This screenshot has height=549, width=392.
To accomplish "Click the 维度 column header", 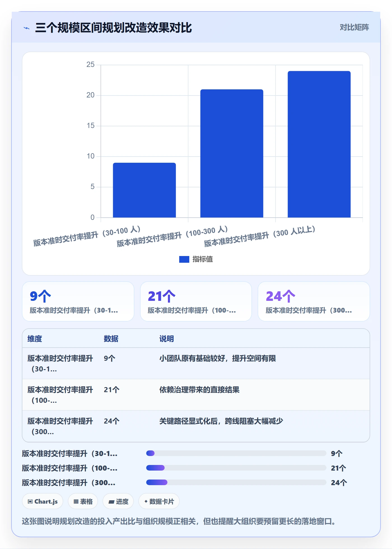I will pos(35,339).
